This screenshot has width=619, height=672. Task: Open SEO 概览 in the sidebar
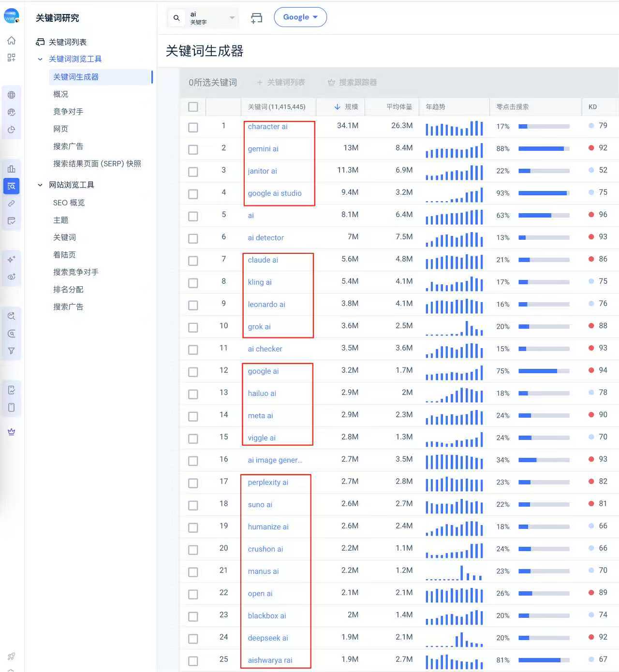pos(69,203)
